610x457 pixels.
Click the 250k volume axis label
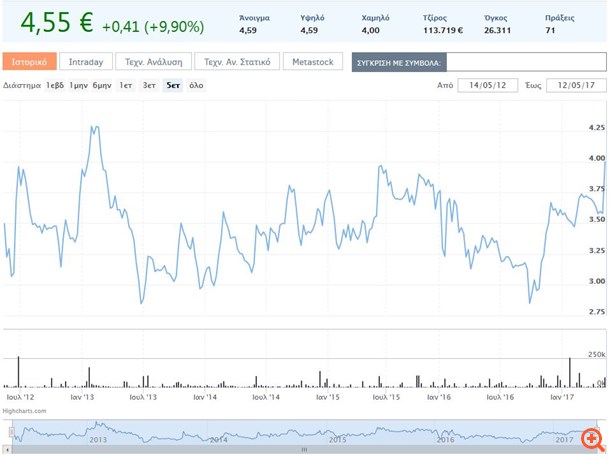tap(597, 354)
